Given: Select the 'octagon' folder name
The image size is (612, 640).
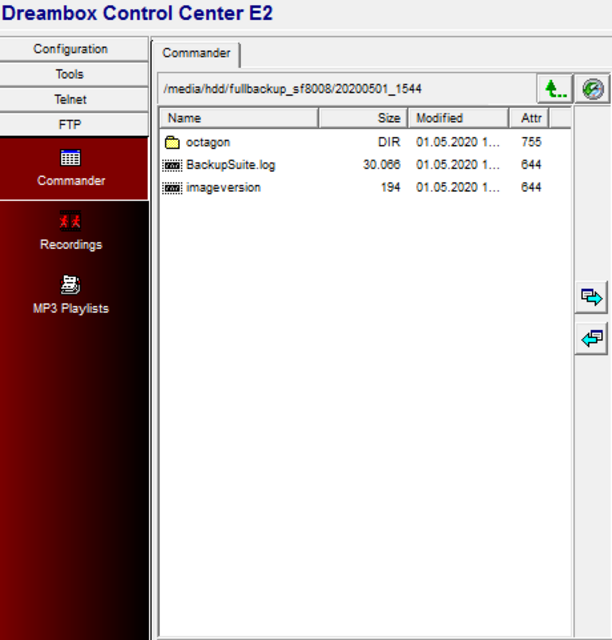Looking at the screenshot, I should pos(208,142).
